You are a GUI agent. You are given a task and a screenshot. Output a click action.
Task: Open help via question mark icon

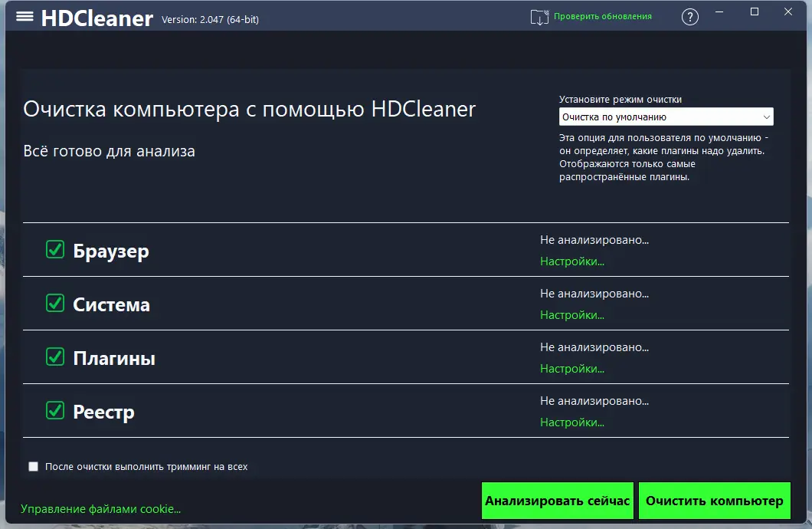(689, 17)
